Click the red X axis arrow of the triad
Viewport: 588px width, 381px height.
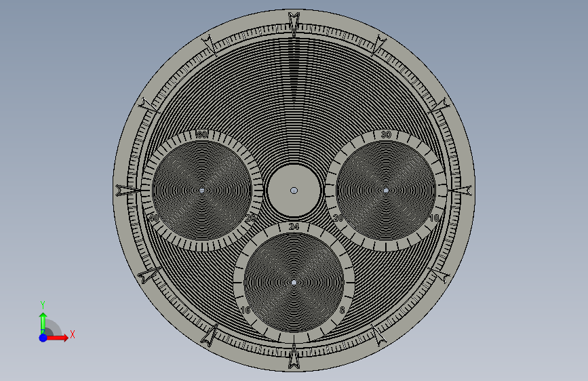click(x=58, y=338)
